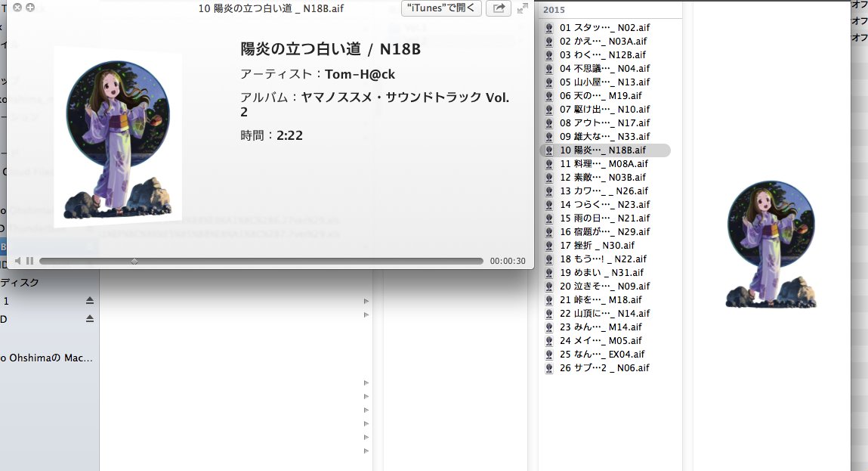This screenshot has height=471, width=868.
Task: Click the audio file icon of 10 陽炎…_ N18B.aif
Action: point(549,150)
